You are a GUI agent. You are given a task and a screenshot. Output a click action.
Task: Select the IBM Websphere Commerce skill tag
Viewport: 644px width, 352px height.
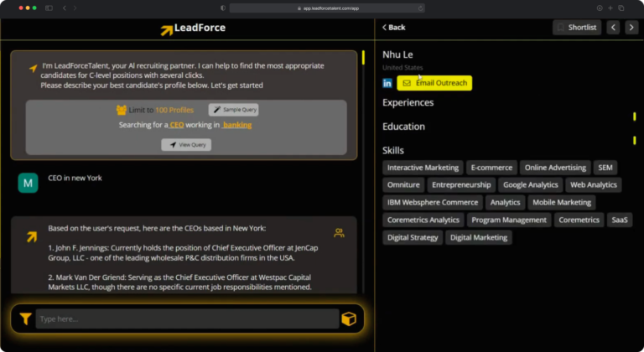(x=433, y=203)
